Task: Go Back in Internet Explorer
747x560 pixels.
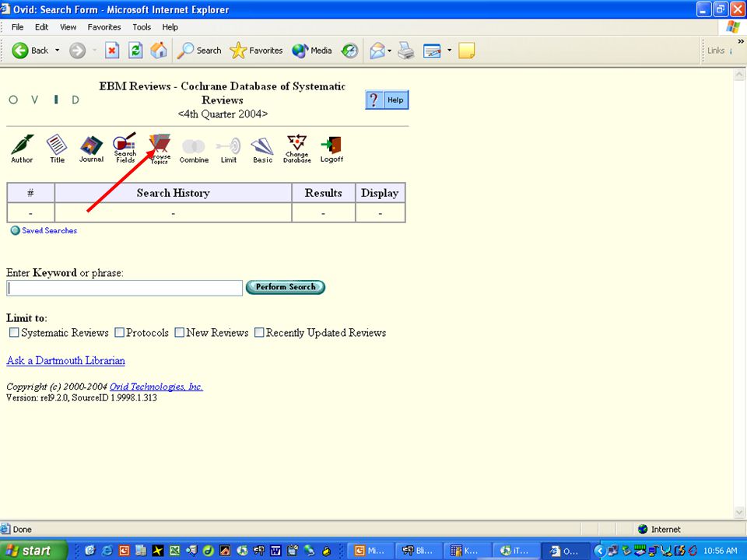Action: (x=30, y=51)
